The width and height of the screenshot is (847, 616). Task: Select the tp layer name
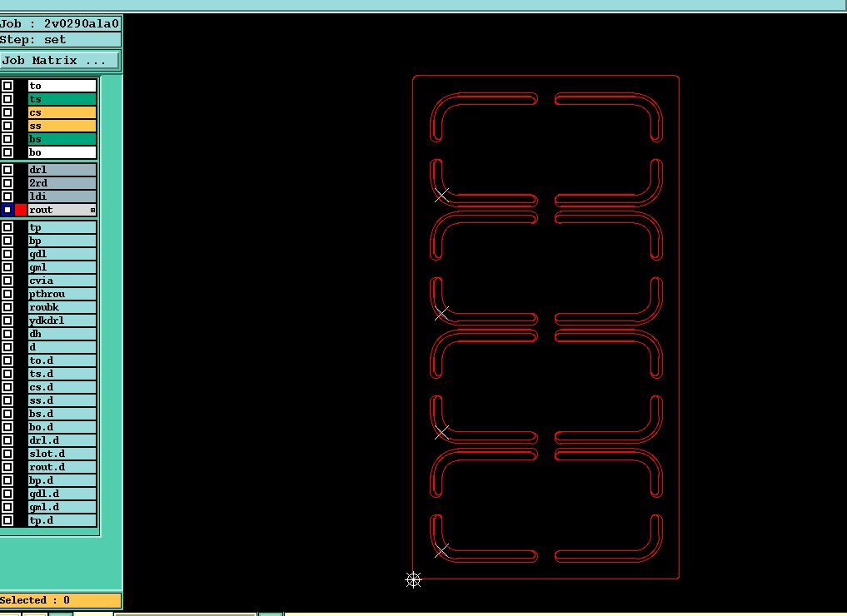[62, 227]
